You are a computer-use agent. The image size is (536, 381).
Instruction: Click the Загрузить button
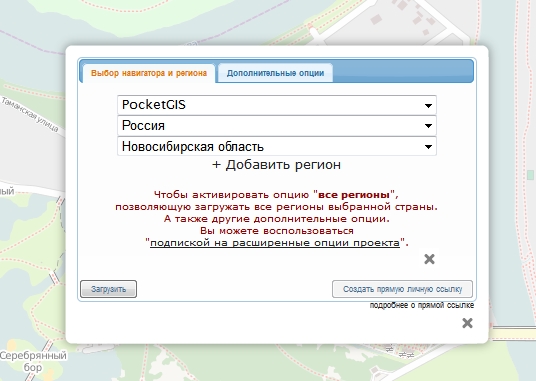108,289
